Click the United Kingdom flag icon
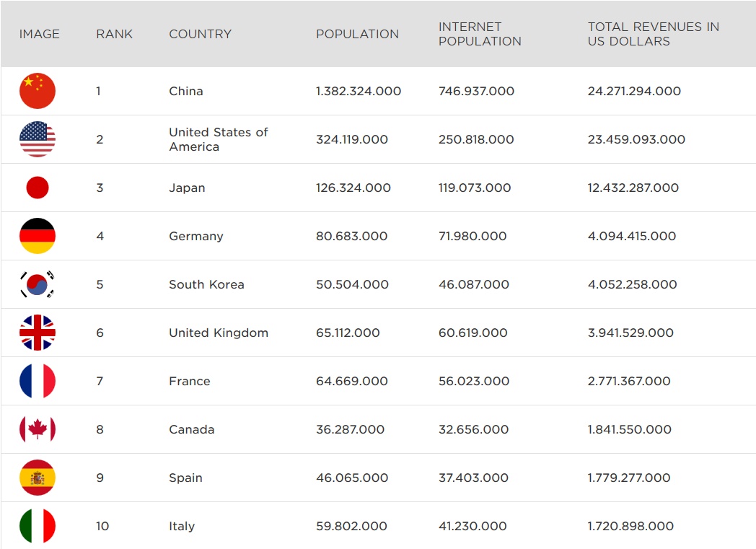The height and width of the screenshot is (549, 756). 38,333
